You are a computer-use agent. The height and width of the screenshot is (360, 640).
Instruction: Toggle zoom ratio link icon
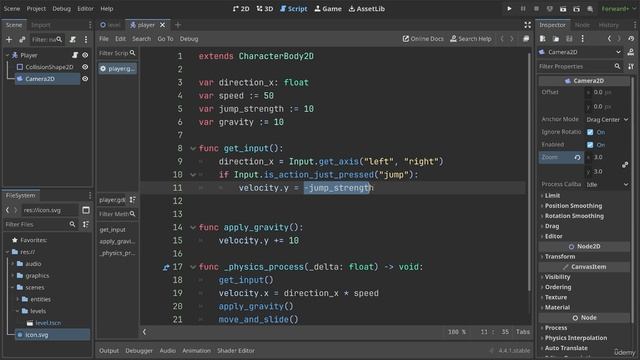point(625,164)
